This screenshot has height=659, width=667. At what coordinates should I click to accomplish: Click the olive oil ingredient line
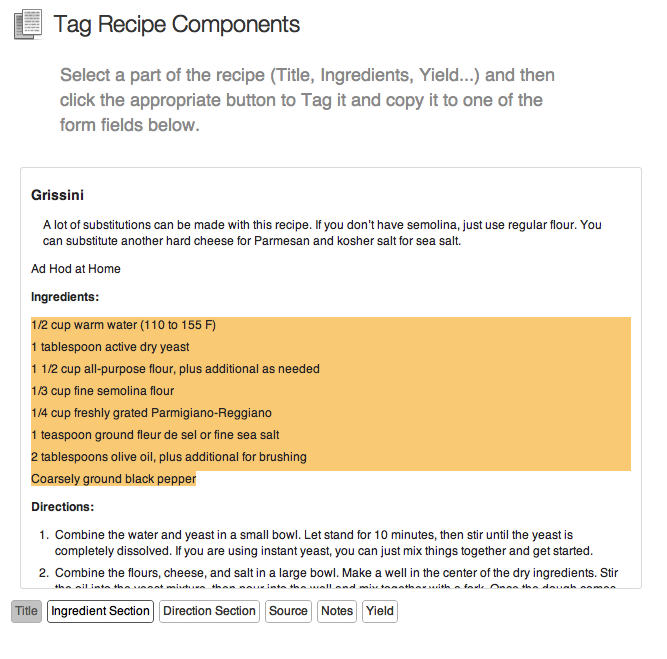[x=169, y=457]
